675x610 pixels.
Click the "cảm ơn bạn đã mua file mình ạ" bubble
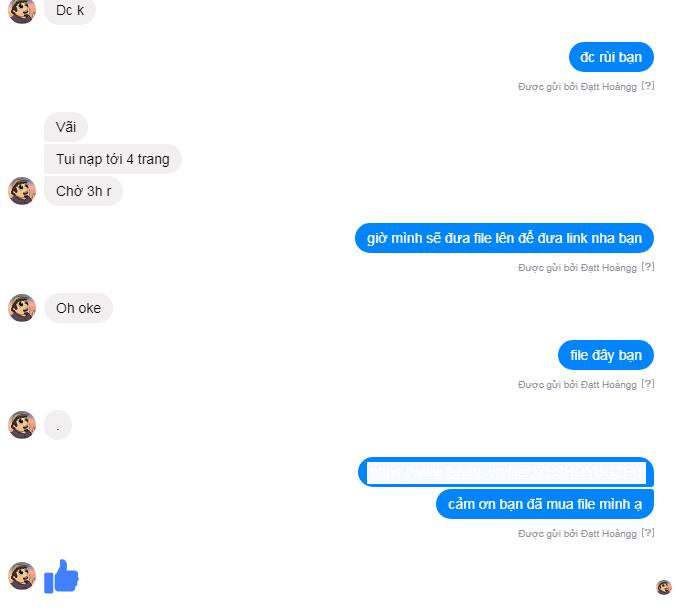point(545,504)
